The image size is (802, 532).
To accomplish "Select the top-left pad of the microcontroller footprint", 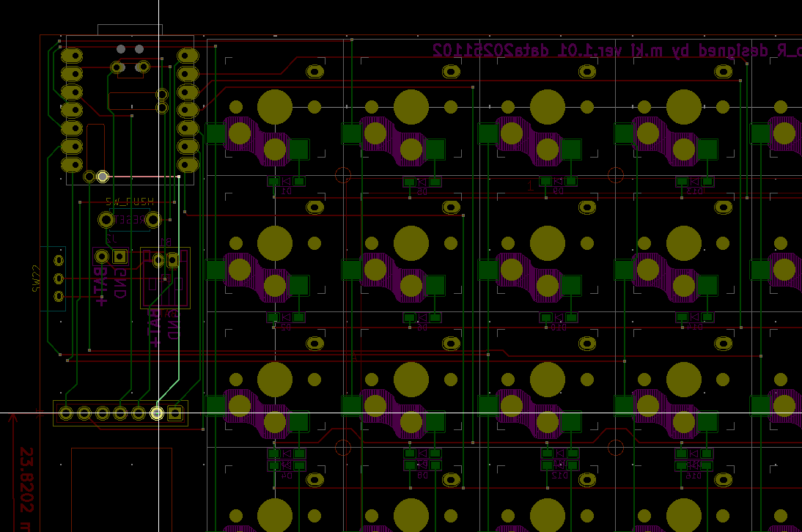I will 72,56.
